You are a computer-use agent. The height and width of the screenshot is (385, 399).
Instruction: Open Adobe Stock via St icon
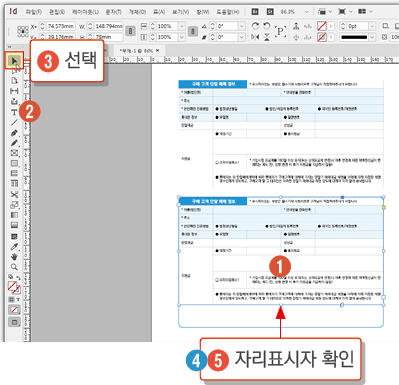(270, 12)
